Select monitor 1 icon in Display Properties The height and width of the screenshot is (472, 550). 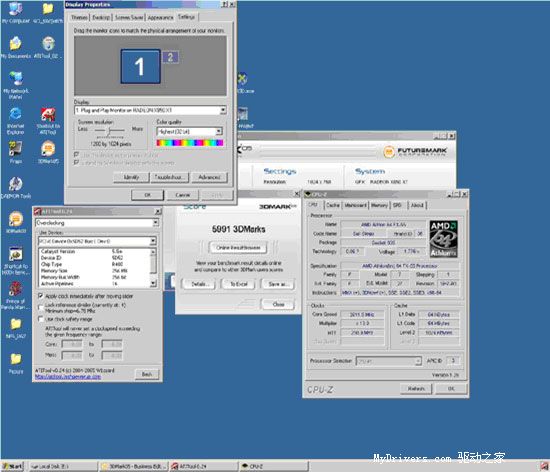(141, 66)
